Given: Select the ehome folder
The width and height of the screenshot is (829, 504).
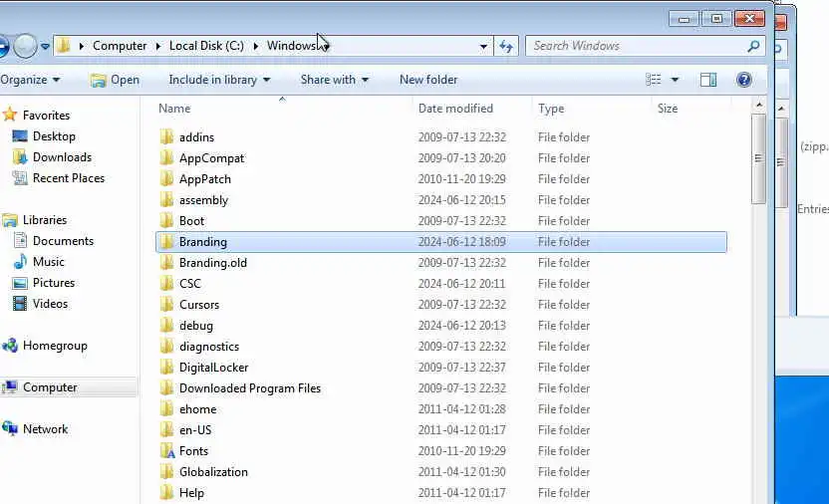Looking at the screenshot, I should (197, 409).
